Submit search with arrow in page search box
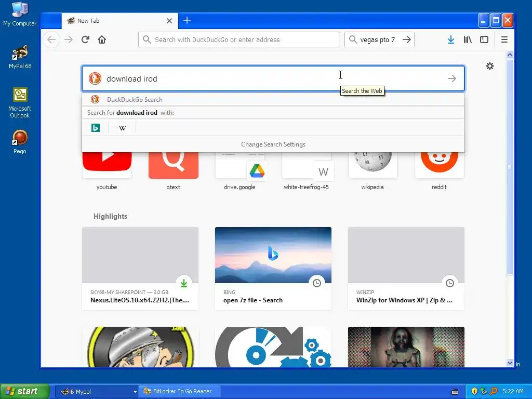This screenshot has height=399, width=532. click(451, 79)
